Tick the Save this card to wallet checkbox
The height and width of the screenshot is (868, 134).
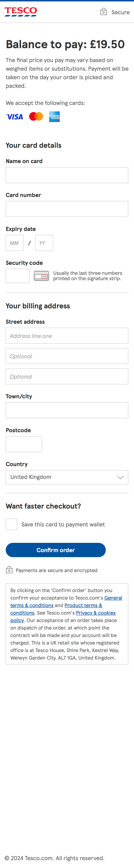pyautogui.click(x=11, y=524)
